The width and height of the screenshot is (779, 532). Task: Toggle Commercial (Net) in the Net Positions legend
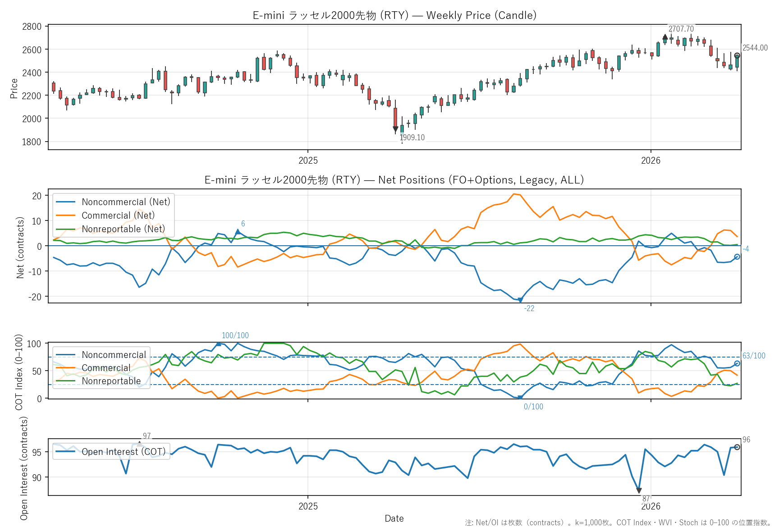tap(118, 216)
